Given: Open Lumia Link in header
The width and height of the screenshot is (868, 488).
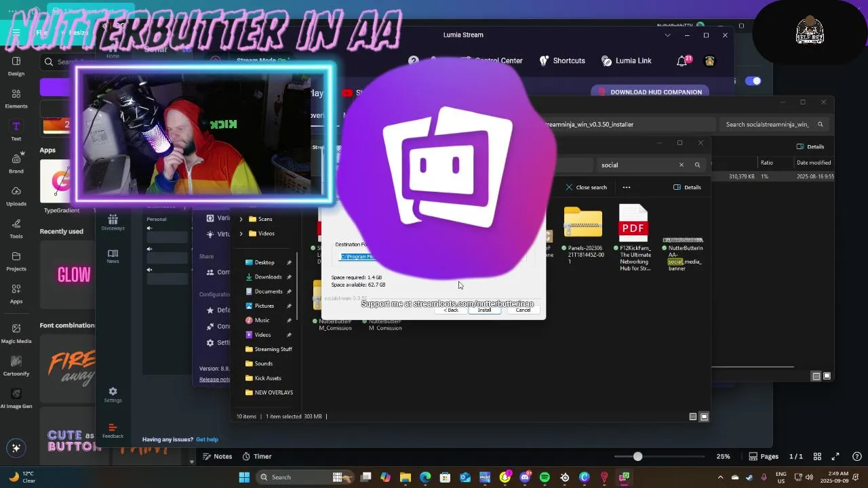Looking at the screenshot, I should pos(627,60).
